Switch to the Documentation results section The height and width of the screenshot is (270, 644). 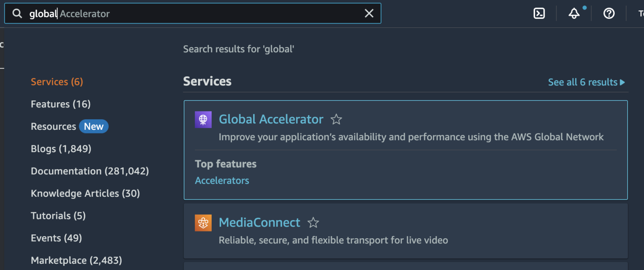click(x=90, y=171)
